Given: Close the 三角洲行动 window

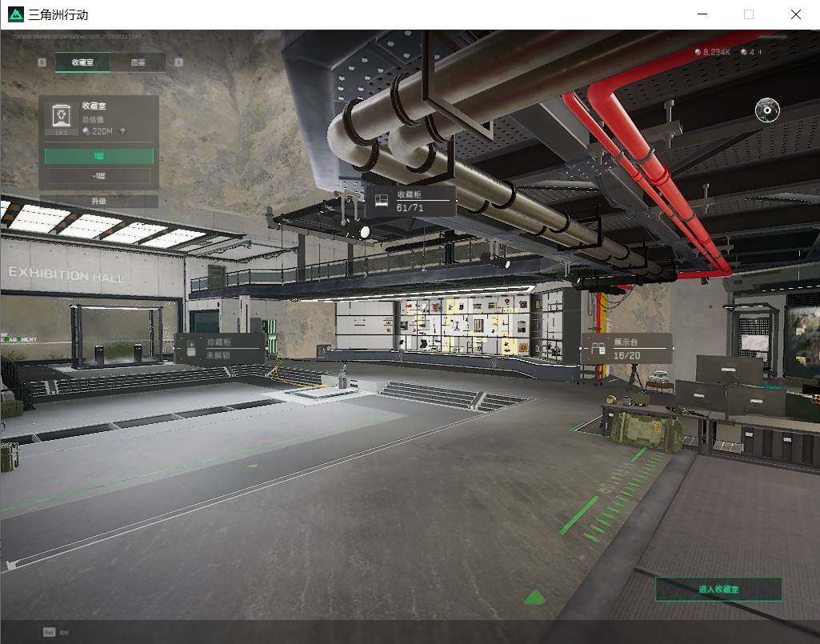Looking at the screenshot, I should pyautogui.click(x=796, y=14).
